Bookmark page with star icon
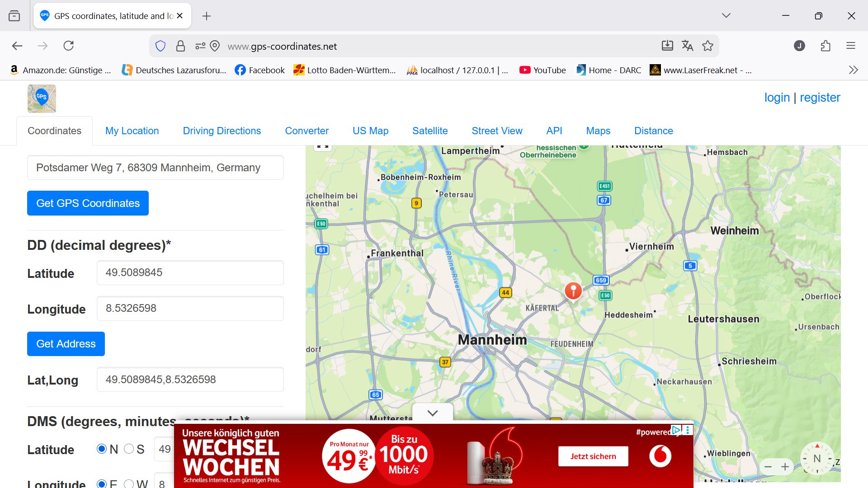 pyautogui.click(x=708, y=46)
